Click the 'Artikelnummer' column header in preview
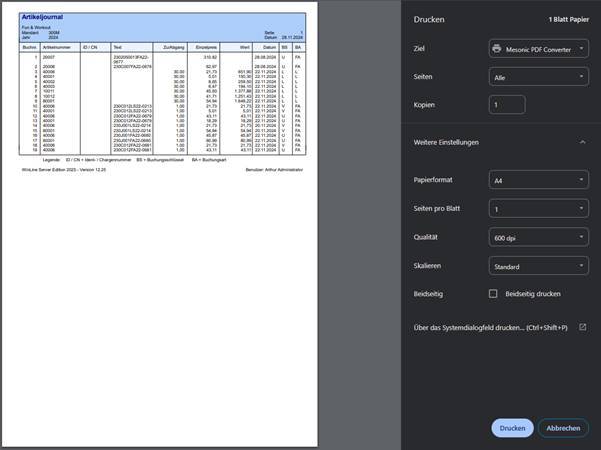Viewport: 601px width, 450px height. point(57,48)
